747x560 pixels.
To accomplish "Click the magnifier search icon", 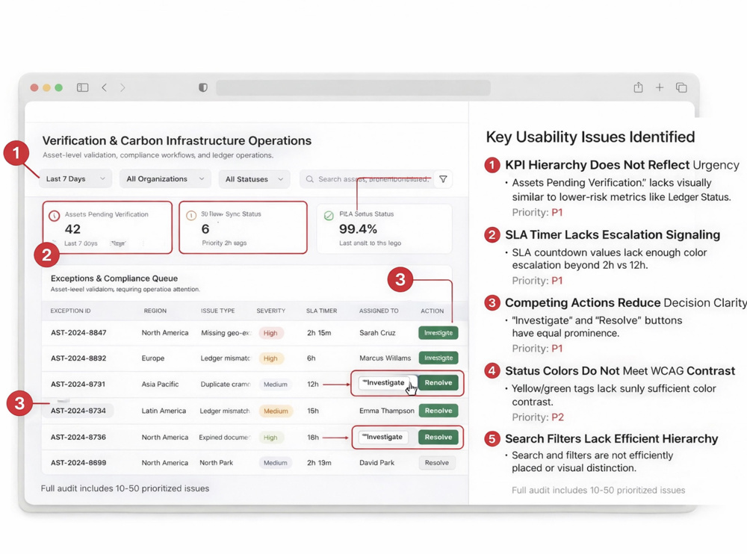I will coord(310,179).
